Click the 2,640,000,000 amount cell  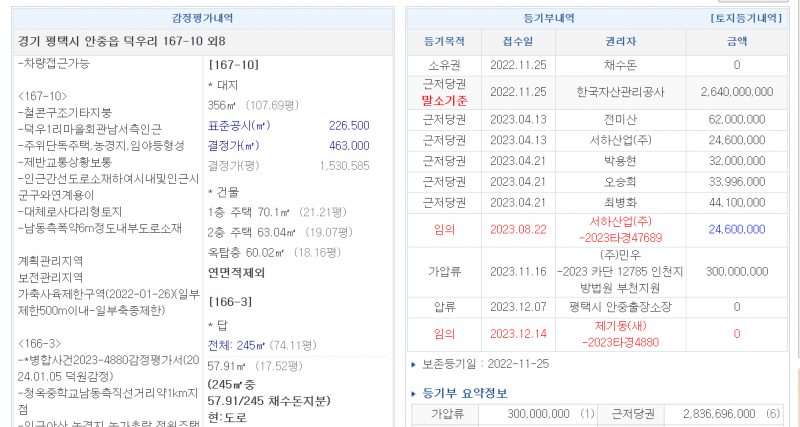[736, 92]
